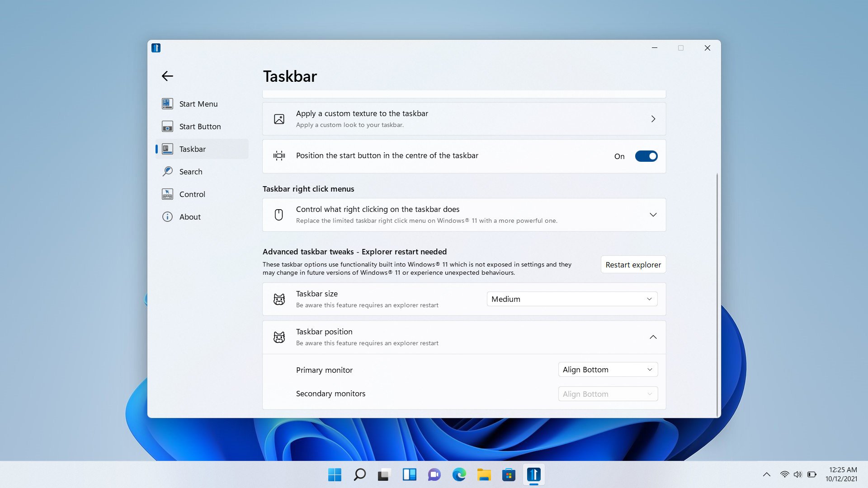Expand taskbar right click menu options

653,215
